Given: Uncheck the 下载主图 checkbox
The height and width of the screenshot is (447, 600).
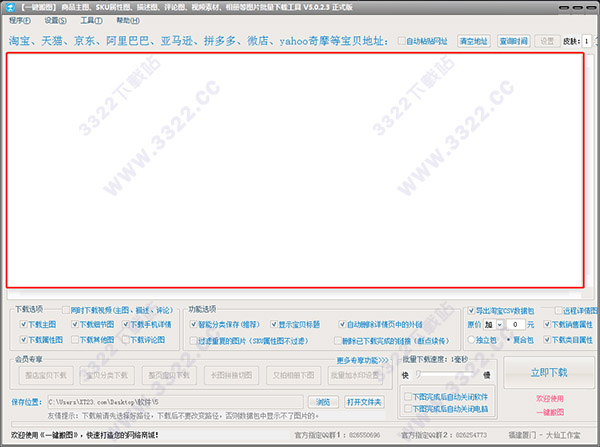Looking at the screenshot, I should (24, 325).
